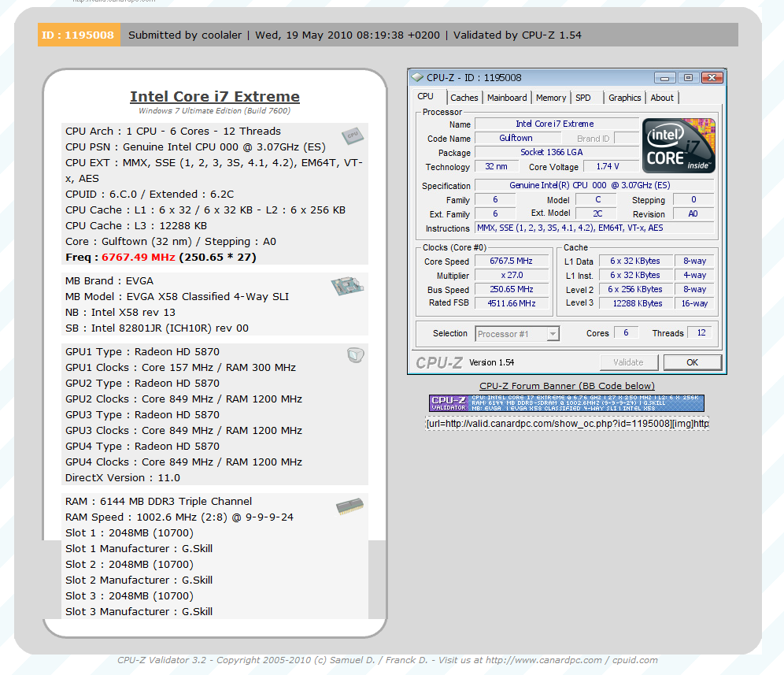The height and width of the screenshot is (675, 784).
Task: Click the CPU Cache L3 12288 KB line
Action: tap(136, 226)
